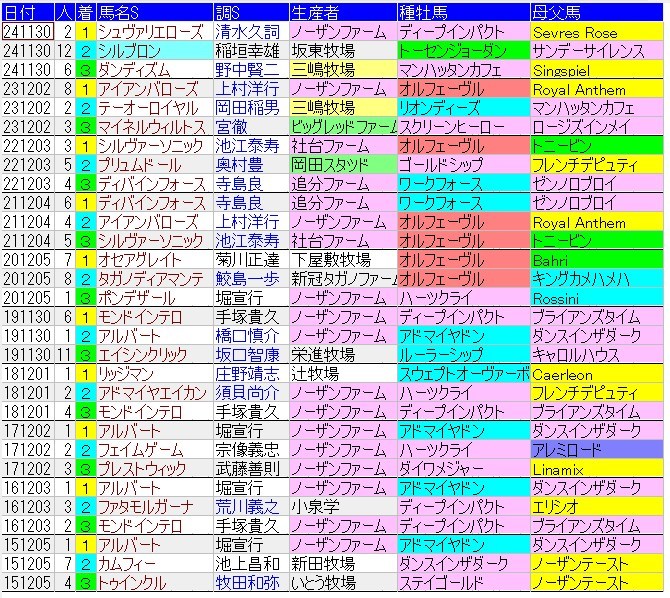Open horse link シュヴァリエローズ

pyautogui.click(x=149, y=32)
